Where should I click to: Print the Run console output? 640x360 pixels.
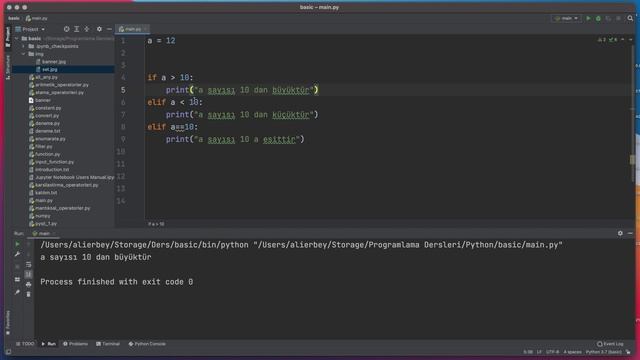click(x=28, y=284)
